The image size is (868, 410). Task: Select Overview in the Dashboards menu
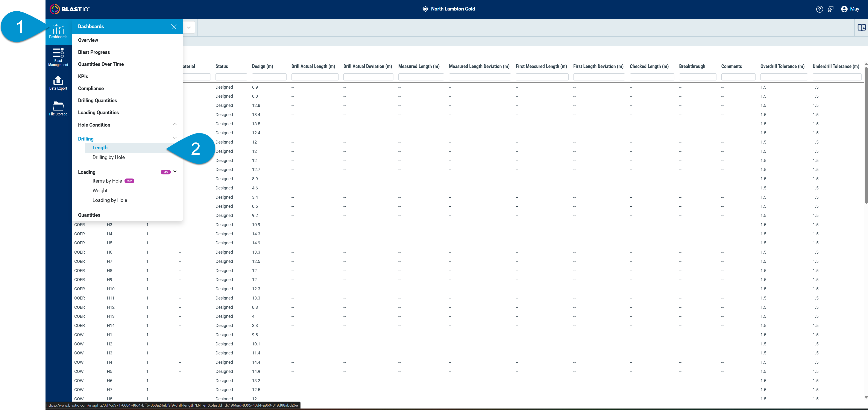88,40
